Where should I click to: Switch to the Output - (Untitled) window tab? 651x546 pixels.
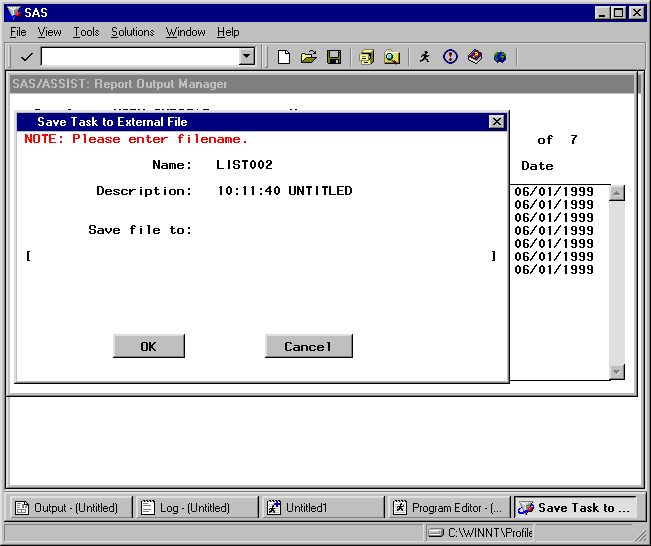click(x=69, y=508)
